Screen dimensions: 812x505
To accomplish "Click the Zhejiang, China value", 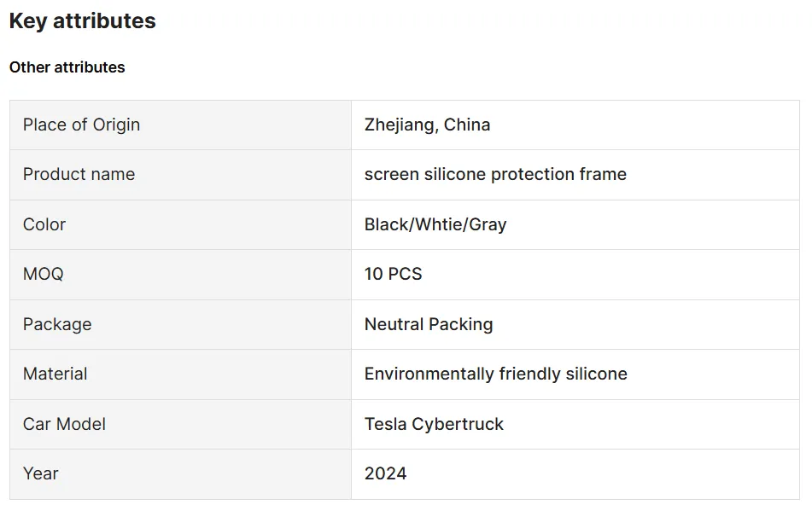I will point(427,125).
